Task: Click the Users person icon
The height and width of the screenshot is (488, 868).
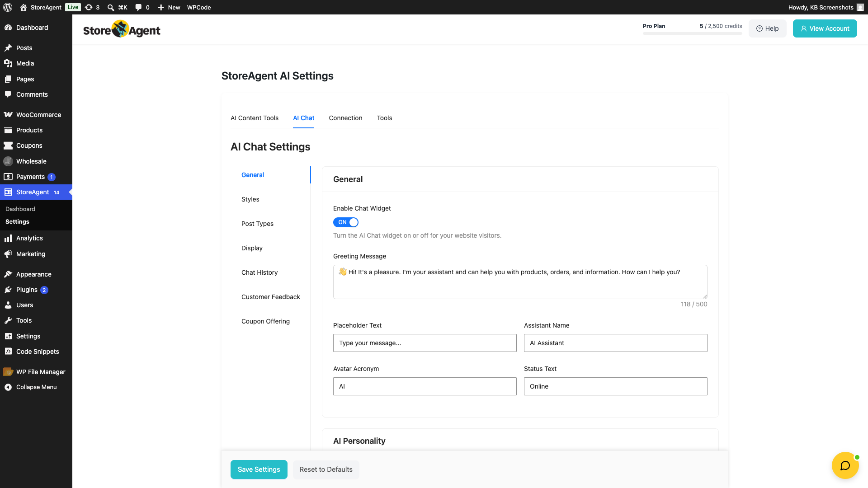Action: click(8, 305)
